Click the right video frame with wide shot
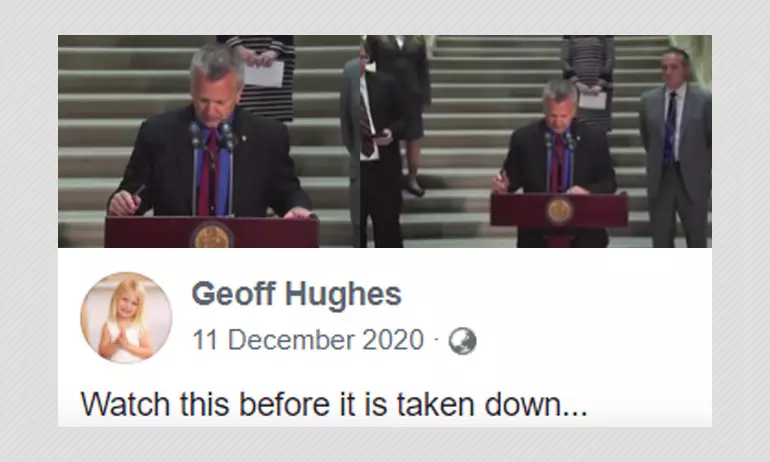Image resolution: width=770 pixels, height=462 pixels. (x=536, y=141)
